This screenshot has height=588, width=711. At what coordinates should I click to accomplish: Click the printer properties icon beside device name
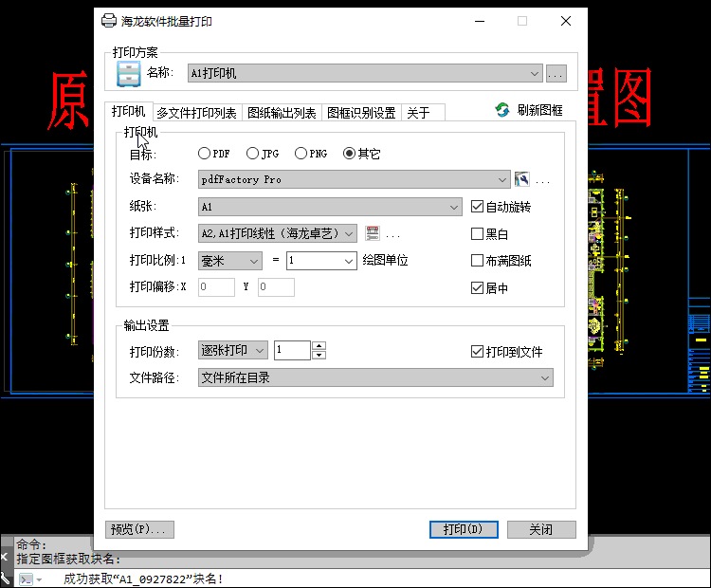click(x=521, y=179)
